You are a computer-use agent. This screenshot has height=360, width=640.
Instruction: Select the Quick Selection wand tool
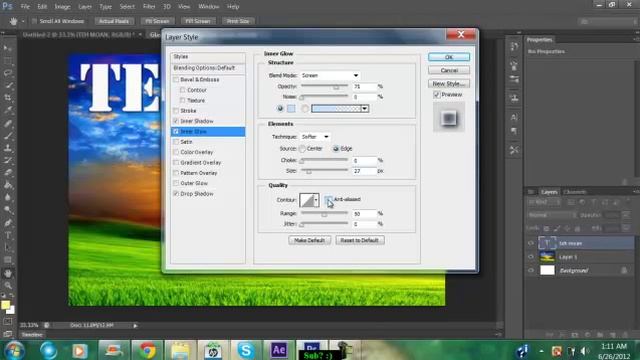point(8,85)
